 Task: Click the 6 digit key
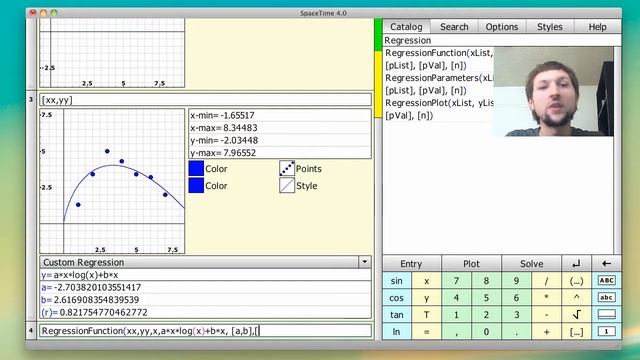[x=516, y=298]
